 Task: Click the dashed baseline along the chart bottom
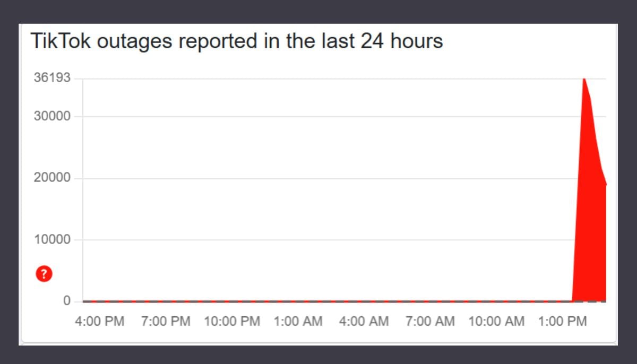(318, 301)
